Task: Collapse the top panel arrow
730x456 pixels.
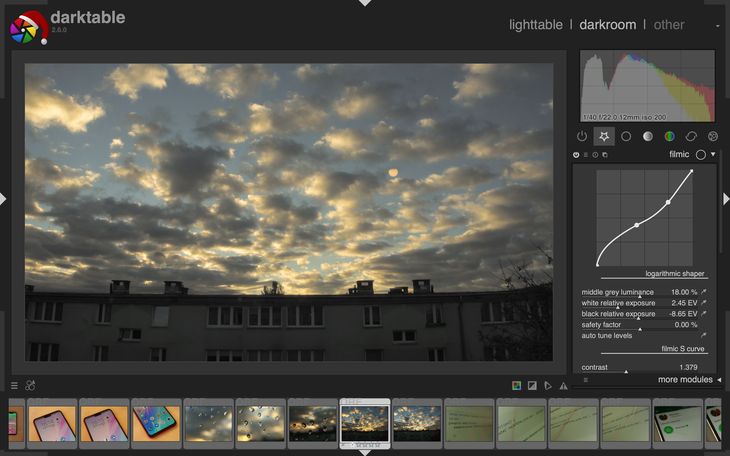Action: (x=365, y=3)
